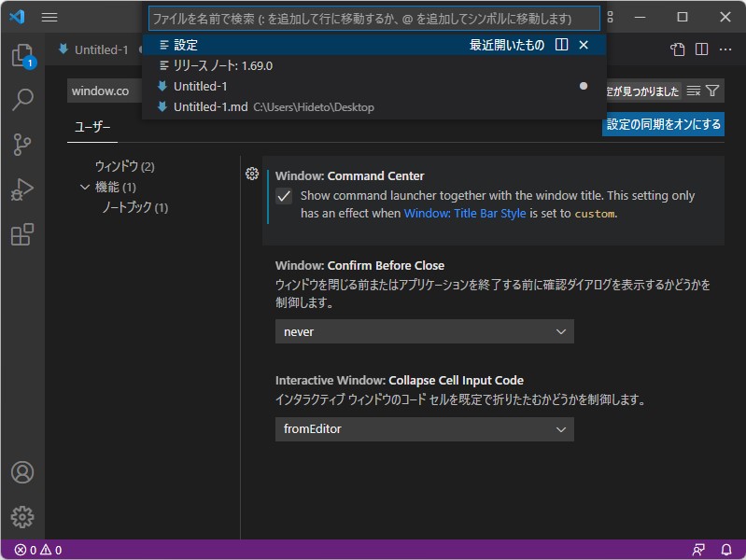746x560 pixels.
Task: Click the Window: Command Center heading
Action: tap(350, 175)
